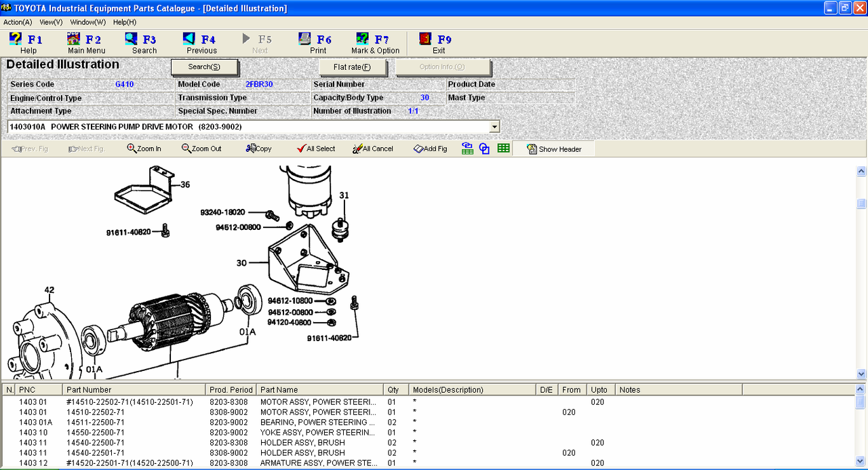Click illustration pane scroll-down arrow
Viewport: 868px width, 470px height.
[x=861, y=374]
